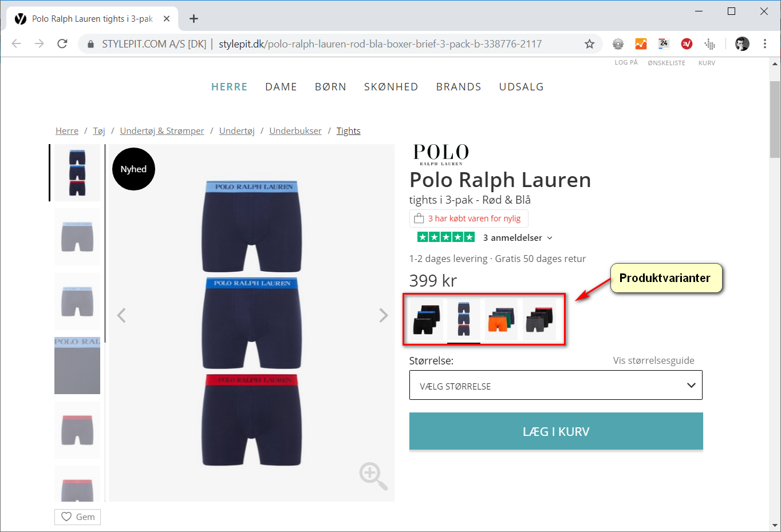Screen dimensions: 781x532
Task: Select the red waistband boxer thumbnail
Action: pos(77,430)
